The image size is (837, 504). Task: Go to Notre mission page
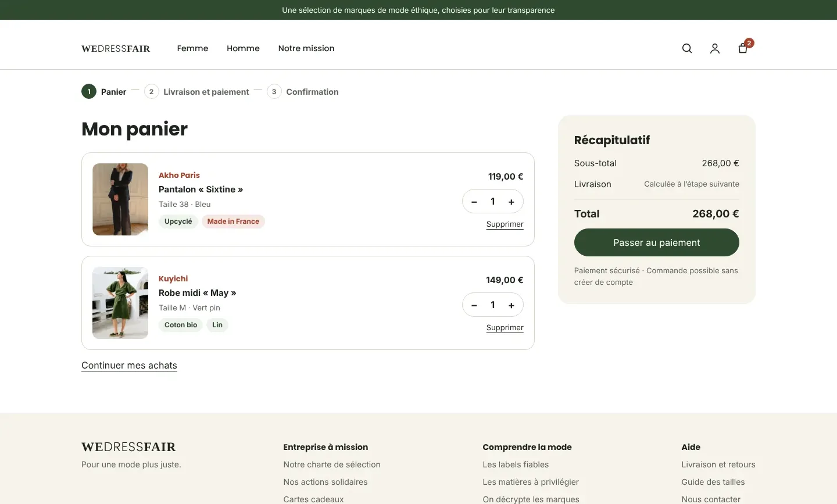pos(306,48)
